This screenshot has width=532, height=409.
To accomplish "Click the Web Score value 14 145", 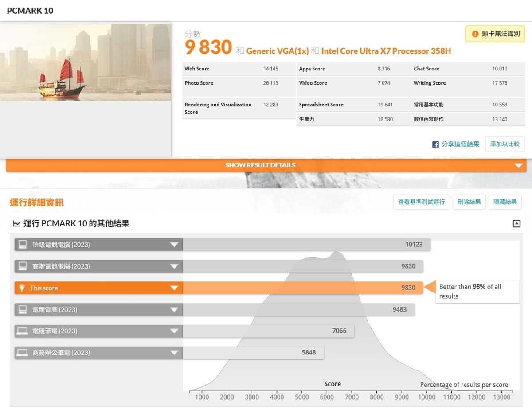I will tap(271, 69).
